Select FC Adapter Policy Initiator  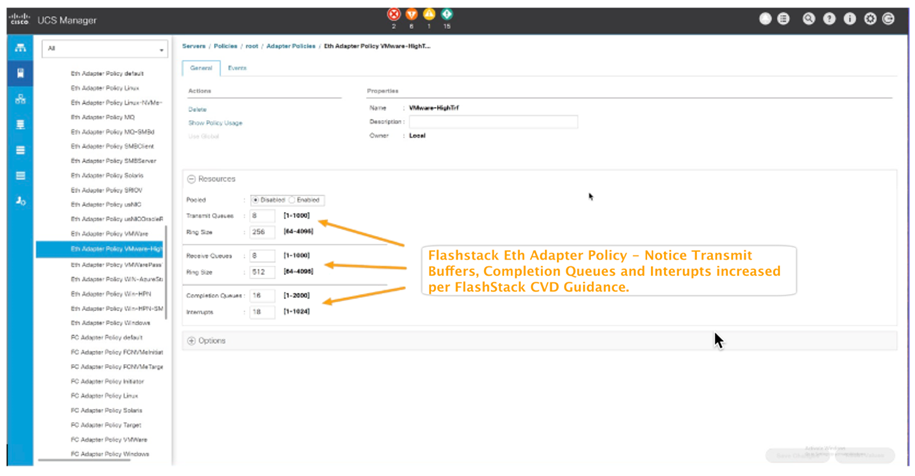(107, 382)
